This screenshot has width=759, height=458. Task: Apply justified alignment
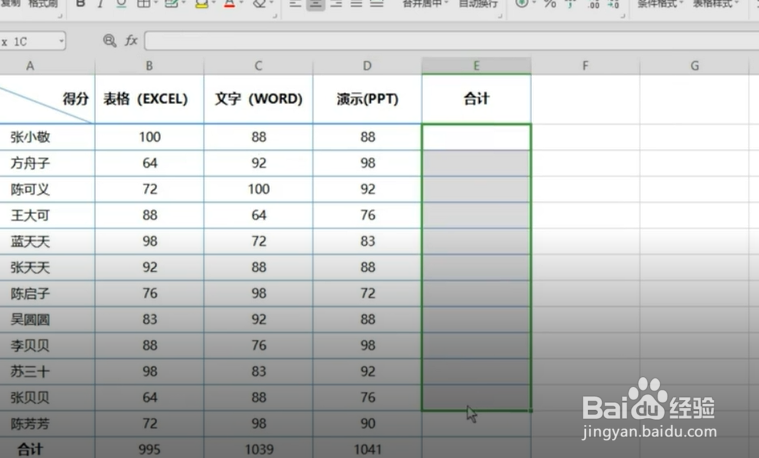click(356, 4)
